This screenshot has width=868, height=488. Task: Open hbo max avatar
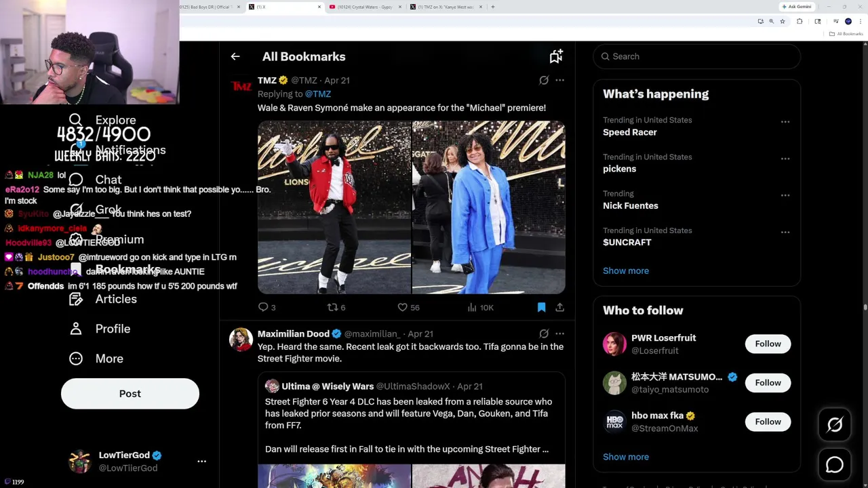coord(614,422)
